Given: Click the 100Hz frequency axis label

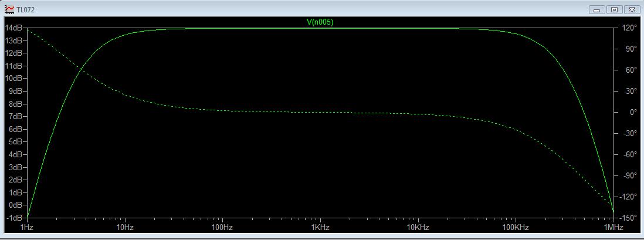Looking at the screenshot, I should 223,228.
